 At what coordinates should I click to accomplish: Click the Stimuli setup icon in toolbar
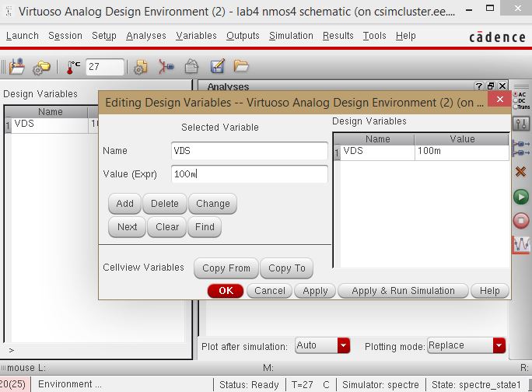point(166,67)
